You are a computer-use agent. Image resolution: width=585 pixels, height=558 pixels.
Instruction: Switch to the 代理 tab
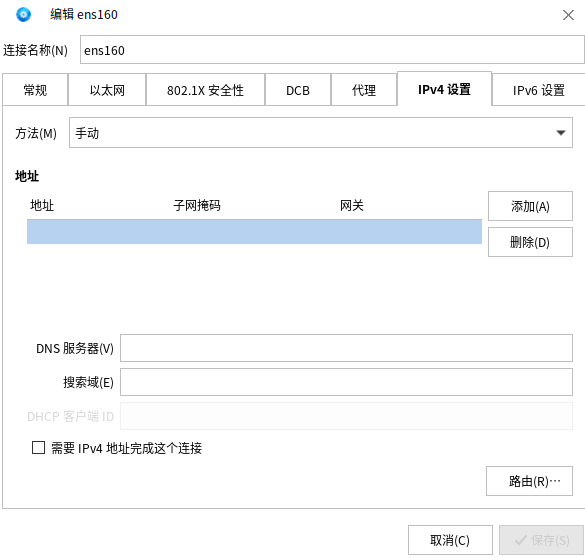[x=364, y=90]
